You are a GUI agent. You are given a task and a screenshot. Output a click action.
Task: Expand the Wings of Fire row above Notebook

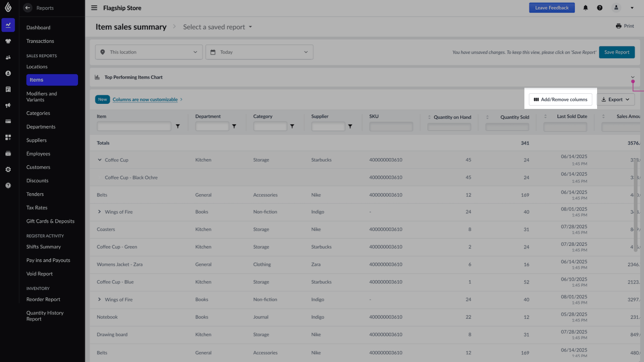coord(99,300)
